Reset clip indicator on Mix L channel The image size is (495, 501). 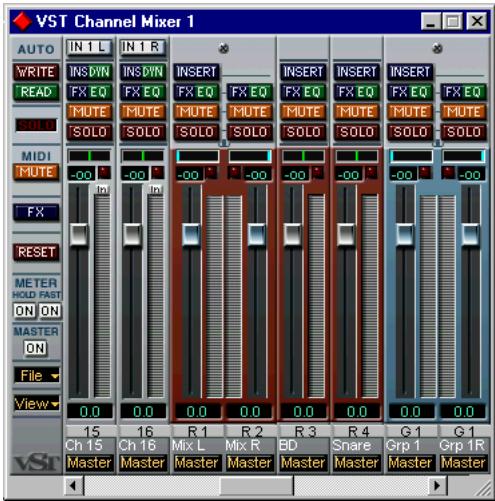[211, 173]
